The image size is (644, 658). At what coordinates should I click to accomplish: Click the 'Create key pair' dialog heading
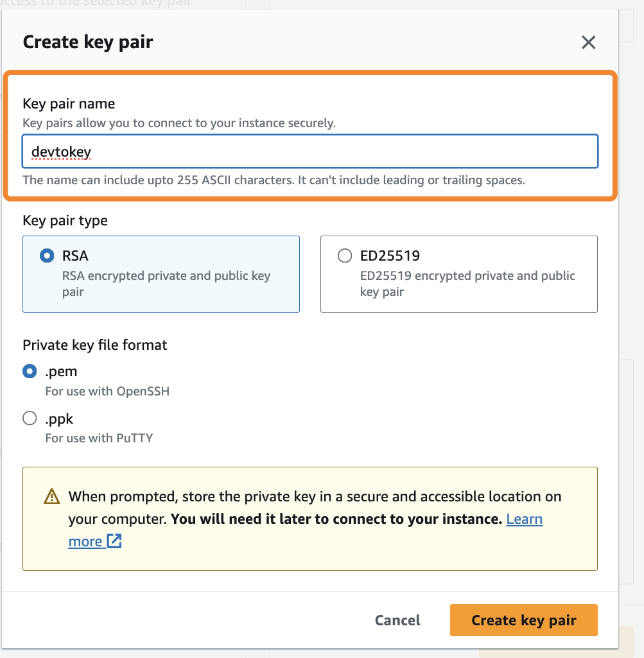pos(88,42)
